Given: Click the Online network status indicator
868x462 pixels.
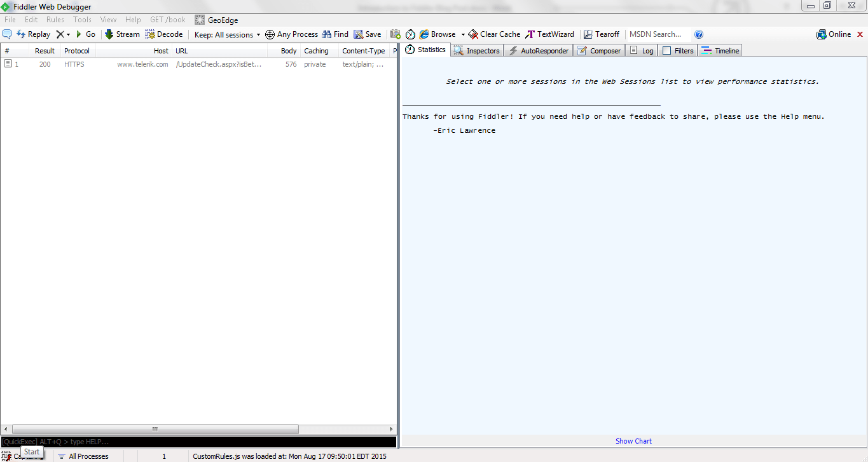Looking at the screenshot, I should pos(834,34).
